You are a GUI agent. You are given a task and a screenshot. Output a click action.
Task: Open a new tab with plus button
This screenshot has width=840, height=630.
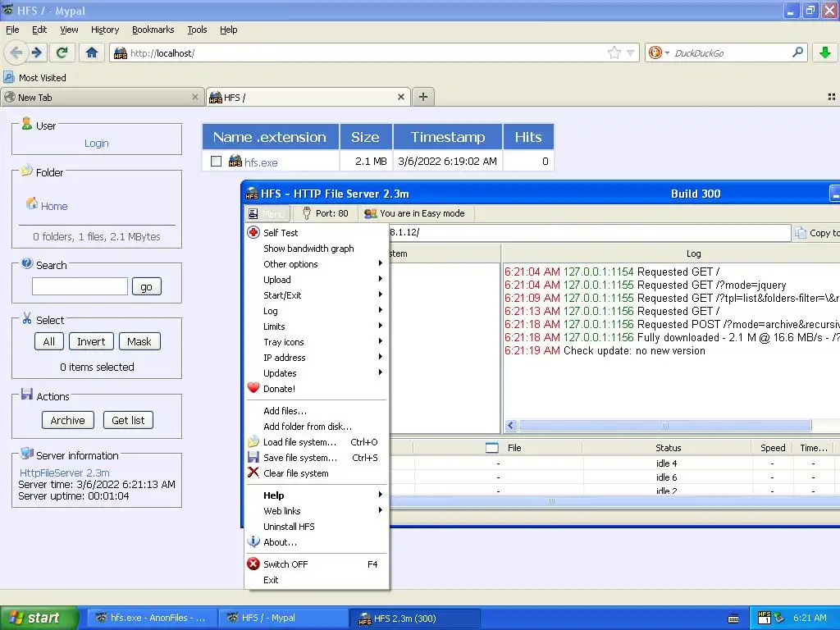click(423, 97)
